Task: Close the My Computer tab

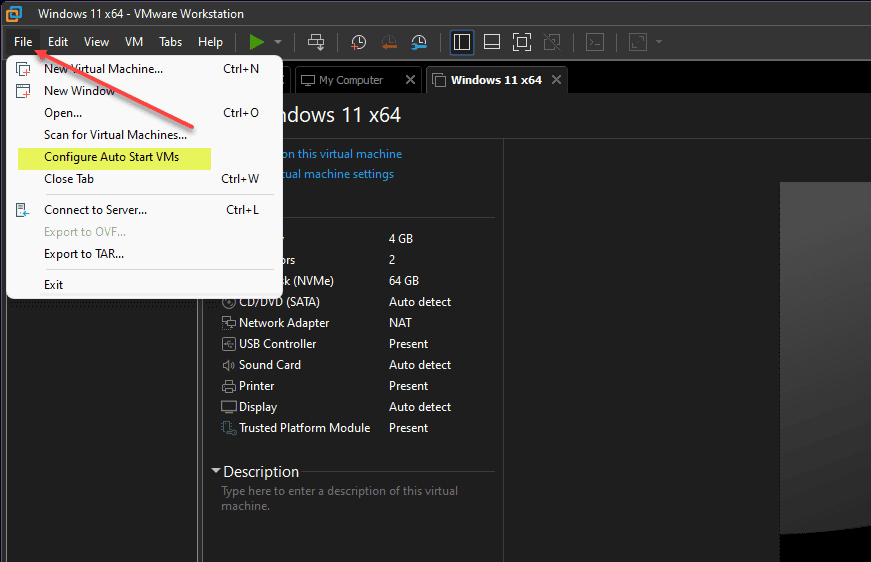Action: [410, 79]
